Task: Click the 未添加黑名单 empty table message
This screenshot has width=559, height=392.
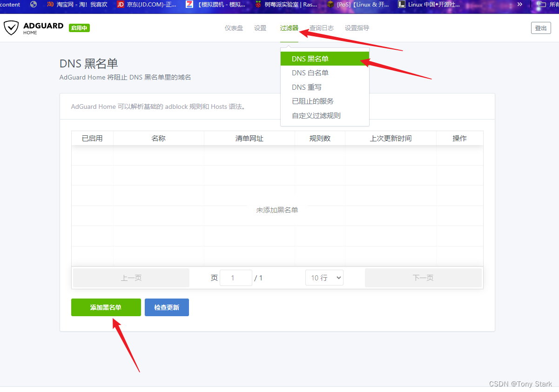Action: (277, 210)
